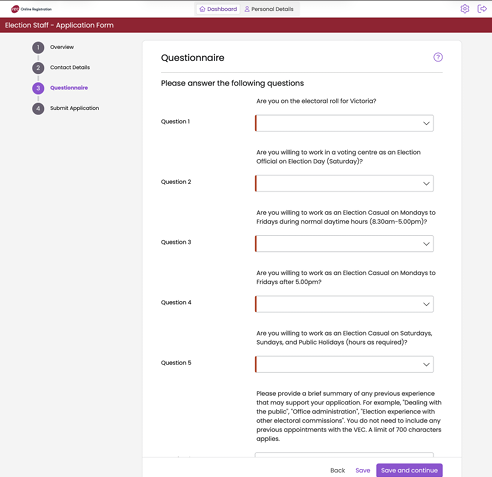Expand the Question 2 dropdown arrow
The width and height of the screenshot is (492, 477).
click(426, 184)
